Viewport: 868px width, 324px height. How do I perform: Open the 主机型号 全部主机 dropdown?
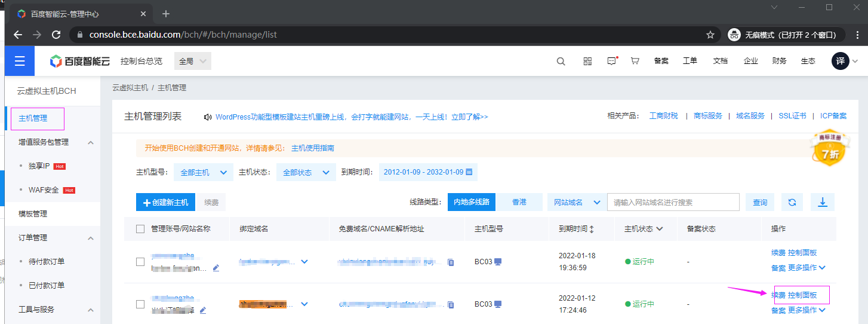pos(202,172)
